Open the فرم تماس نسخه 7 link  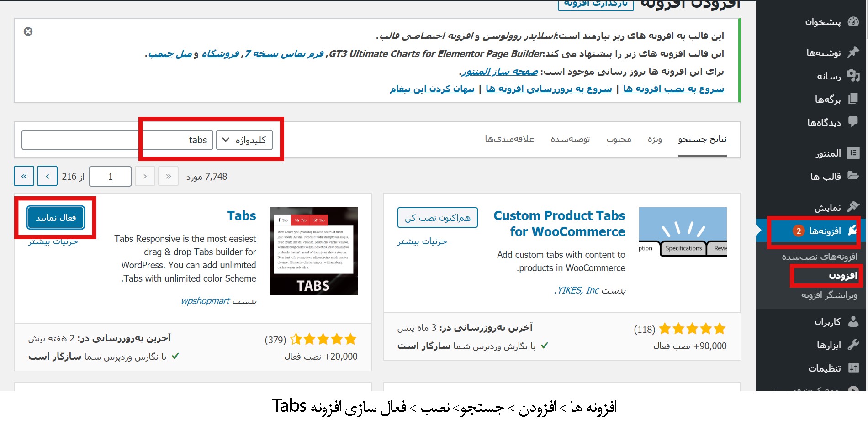(284, 54)
